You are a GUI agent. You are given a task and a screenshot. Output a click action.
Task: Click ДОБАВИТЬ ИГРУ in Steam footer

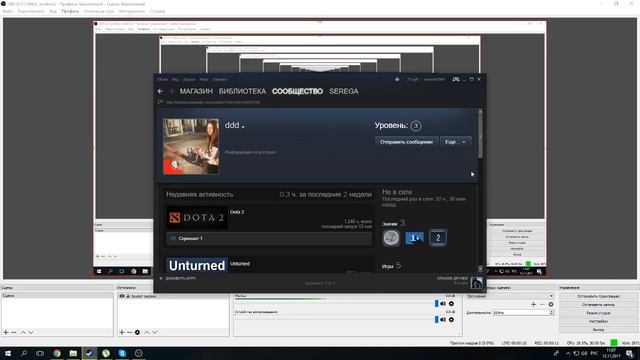[178, 278]
